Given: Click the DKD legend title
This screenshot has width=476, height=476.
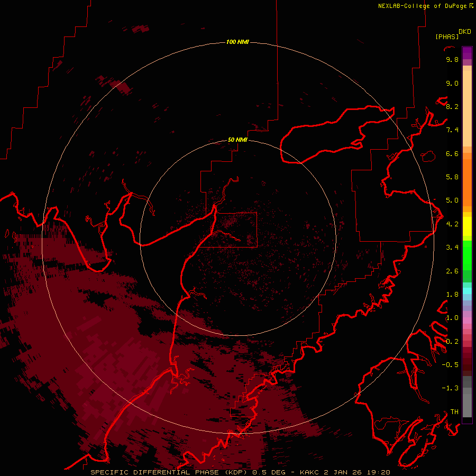Looking at the screenshot, I should click(x=465, y=32).
